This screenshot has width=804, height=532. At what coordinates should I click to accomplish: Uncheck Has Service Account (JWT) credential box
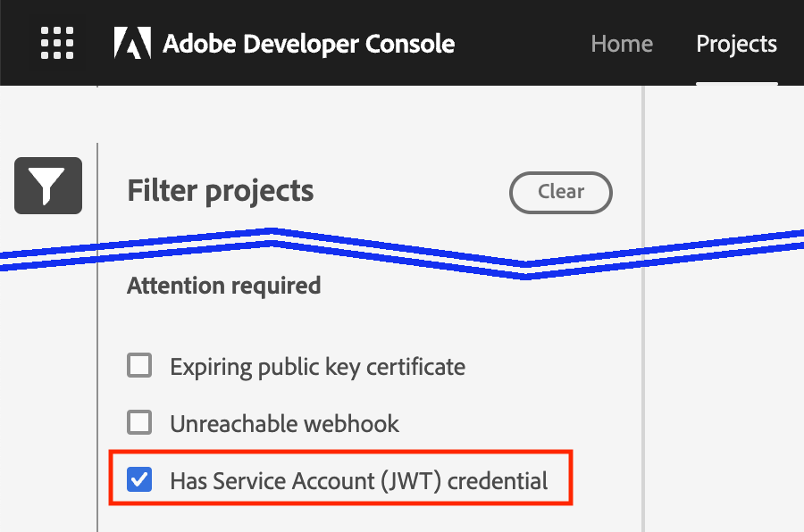139,479
